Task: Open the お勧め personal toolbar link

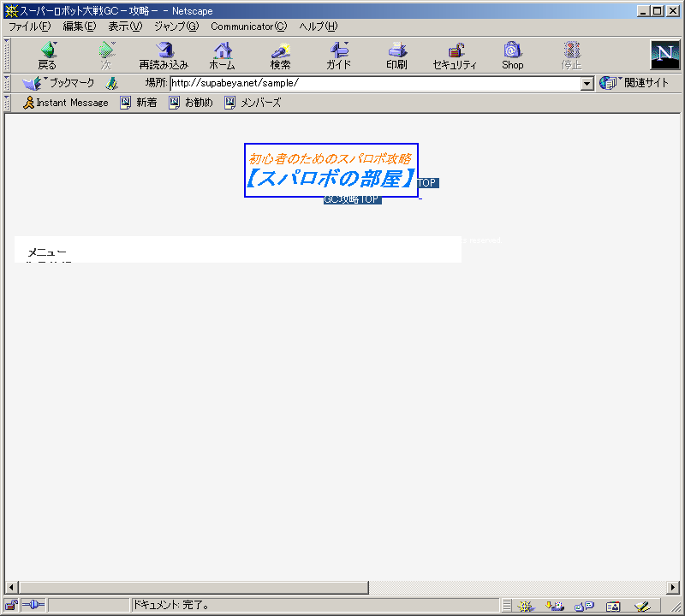Action: coord(191,103)
